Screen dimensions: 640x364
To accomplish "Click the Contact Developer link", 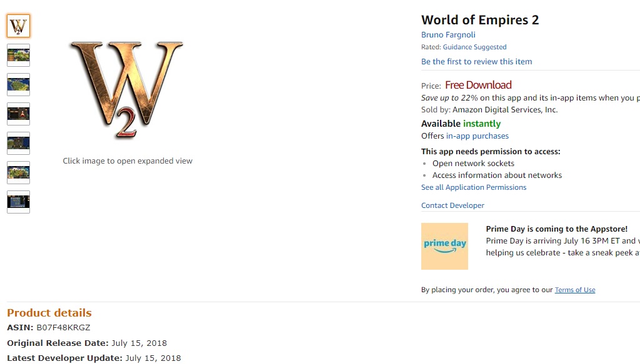I will point(452,205).
